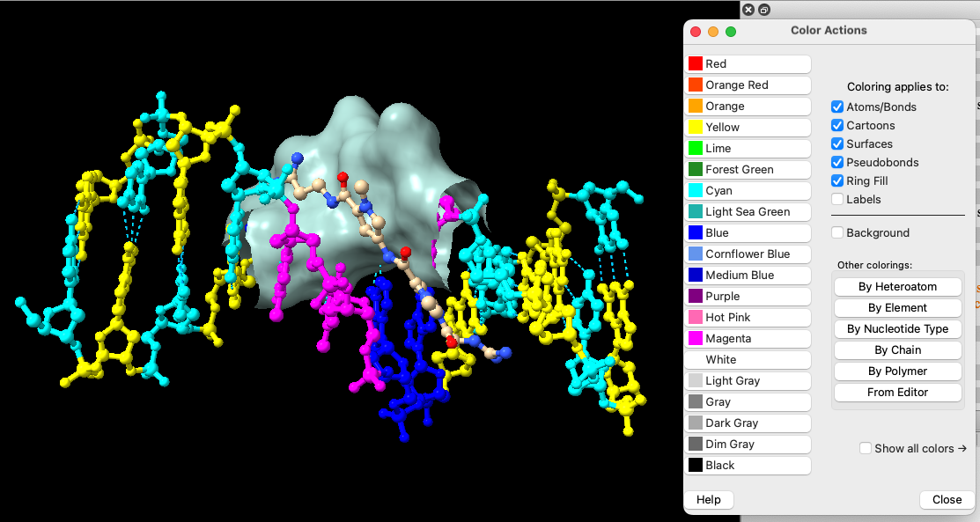The image size is (980, 522).
Task: Set color to Hot Pink
Action: tap(748, 318)
